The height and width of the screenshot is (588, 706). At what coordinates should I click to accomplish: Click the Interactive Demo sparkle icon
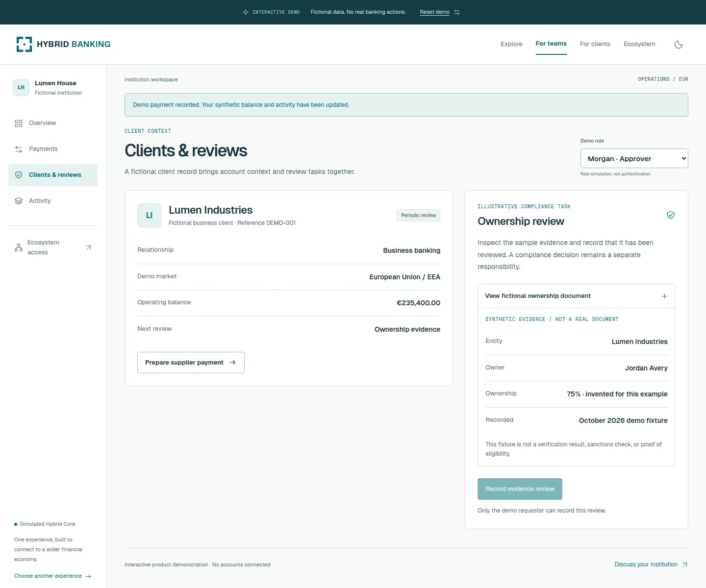click(246, 12)
